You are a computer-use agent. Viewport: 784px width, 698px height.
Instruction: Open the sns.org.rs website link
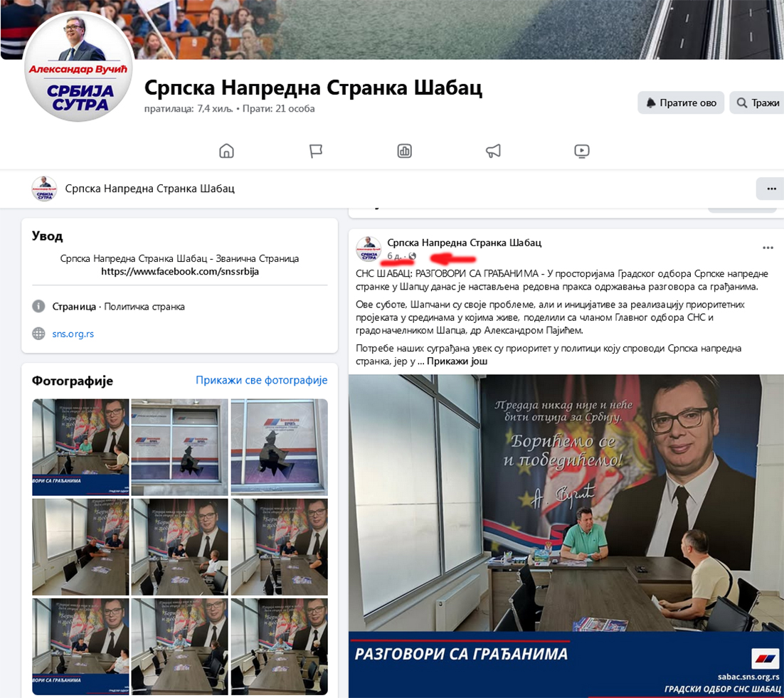[73, 334]
